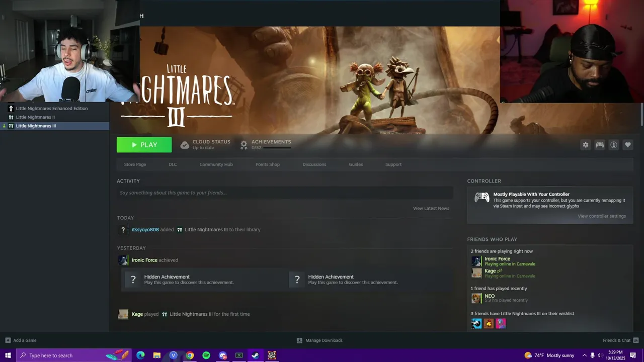Image resolution: width=644 pixels, height=362 pixels.
Task: Click controller icon in Controller panel
Action: pyautogui.click(x=481, y=198)
